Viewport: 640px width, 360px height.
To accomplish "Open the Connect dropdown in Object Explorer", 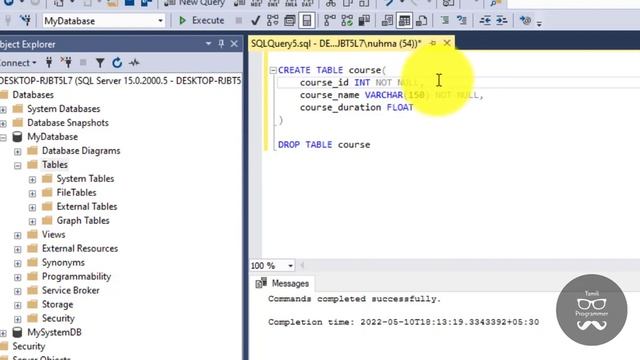I will [x=18, y=63].
